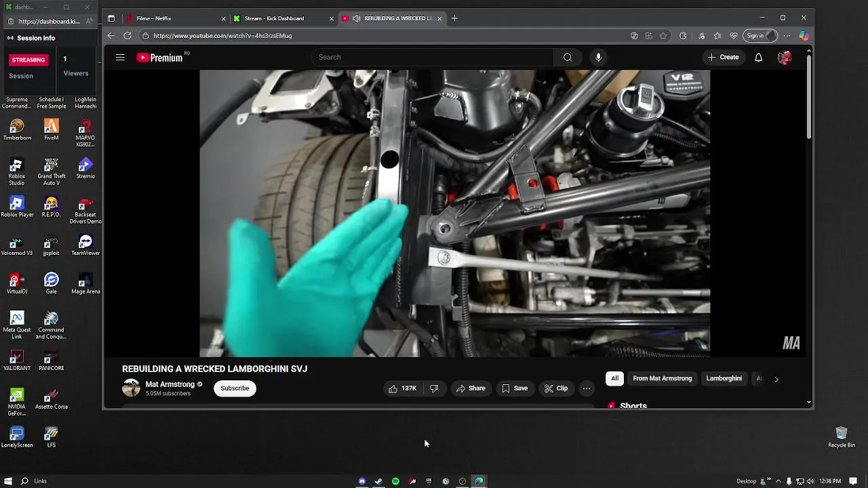Click Edge Sign in button
The height and width of the screenshot is (488, 868).
pos(760,36)
